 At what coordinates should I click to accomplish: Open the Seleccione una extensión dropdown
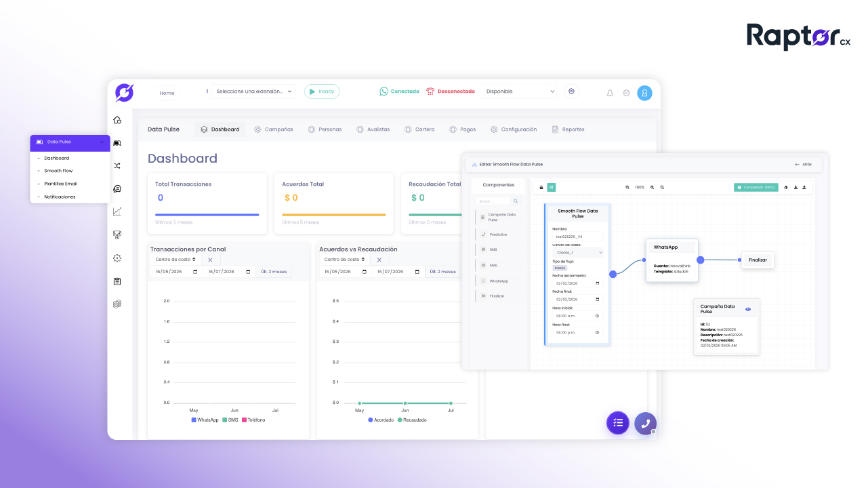[x=253, y=91]
